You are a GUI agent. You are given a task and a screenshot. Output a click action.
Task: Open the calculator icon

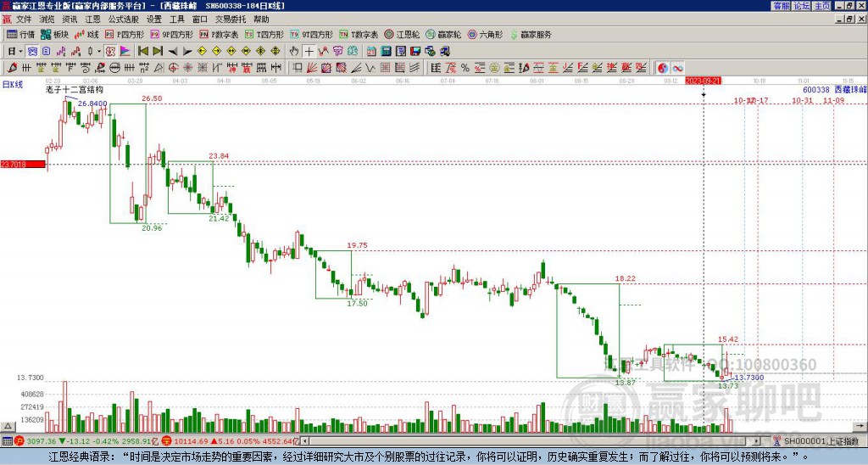point(386,52)
